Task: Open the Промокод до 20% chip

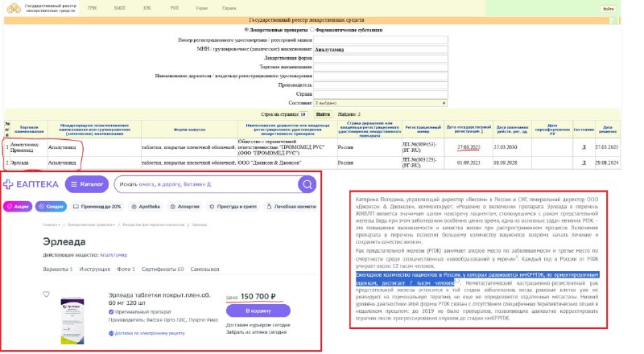Action: [x=97, y=207]
